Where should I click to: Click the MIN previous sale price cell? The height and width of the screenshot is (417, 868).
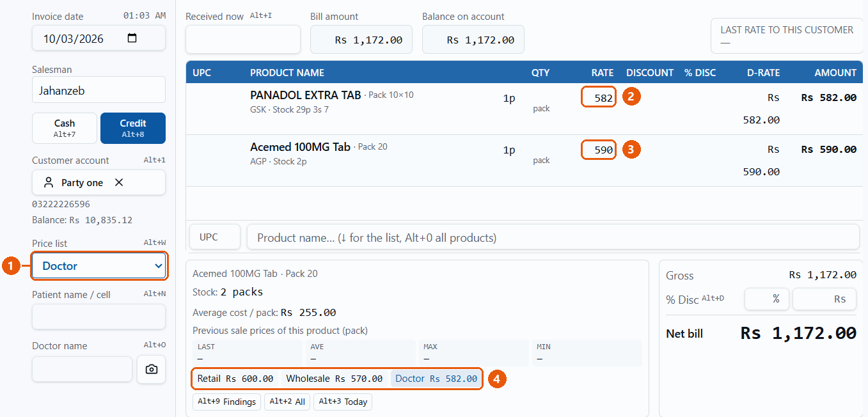[587, 353]
